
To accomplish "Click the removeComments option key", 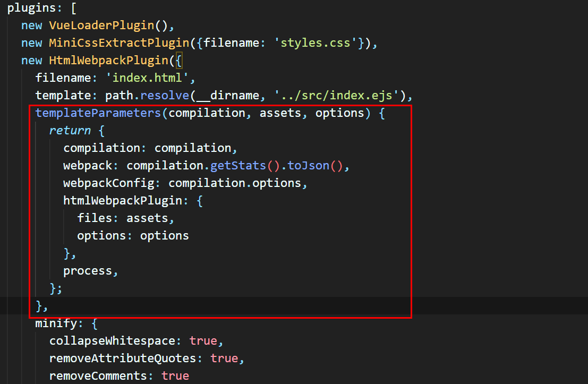I will click(98, 376).
